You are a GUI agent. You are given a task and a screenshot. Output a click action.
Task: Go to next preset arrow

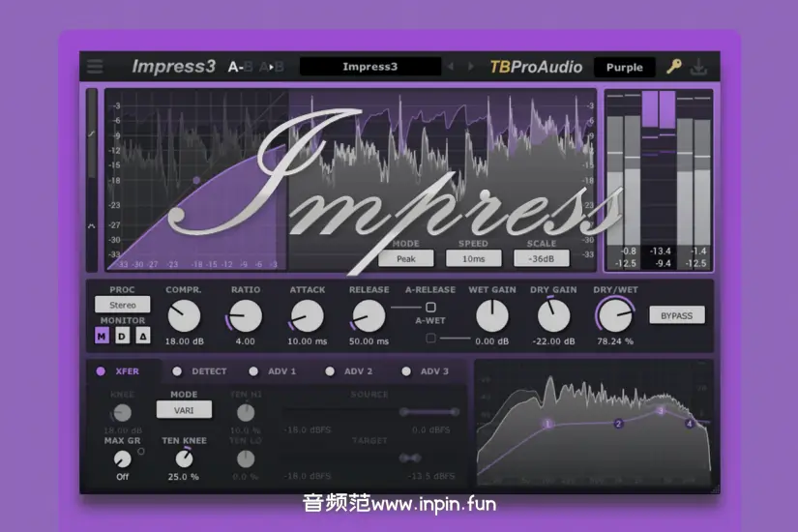(x=471, y=67)
